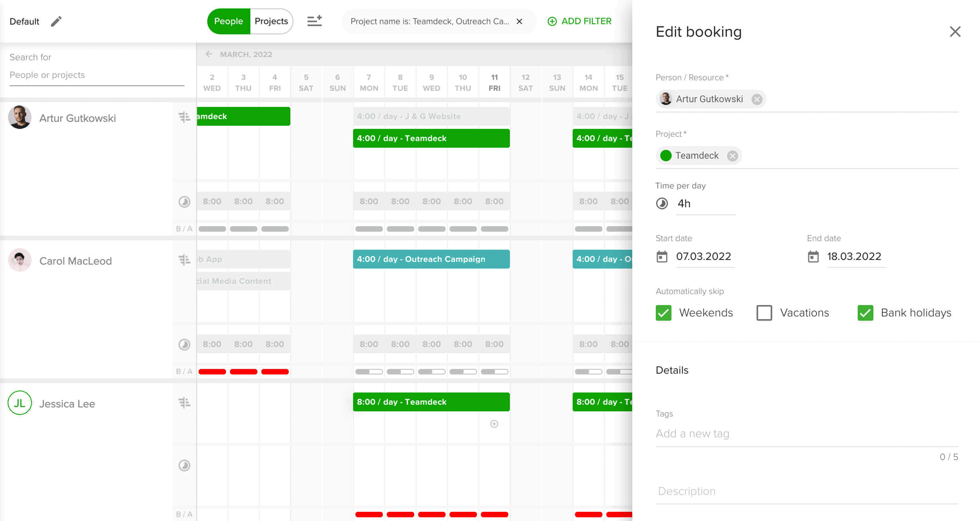
Task: Open the End date calendar icon
Action: point(813,257)
